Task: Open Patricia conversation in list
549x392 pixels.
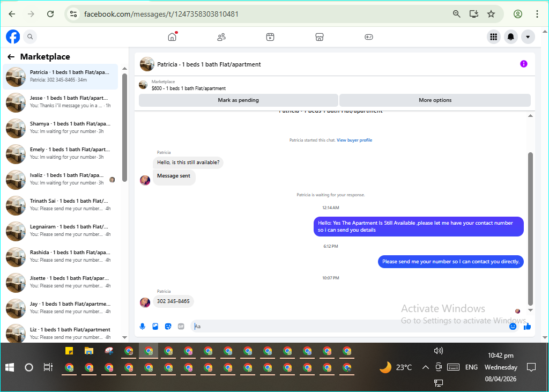Action: [60, 76]
